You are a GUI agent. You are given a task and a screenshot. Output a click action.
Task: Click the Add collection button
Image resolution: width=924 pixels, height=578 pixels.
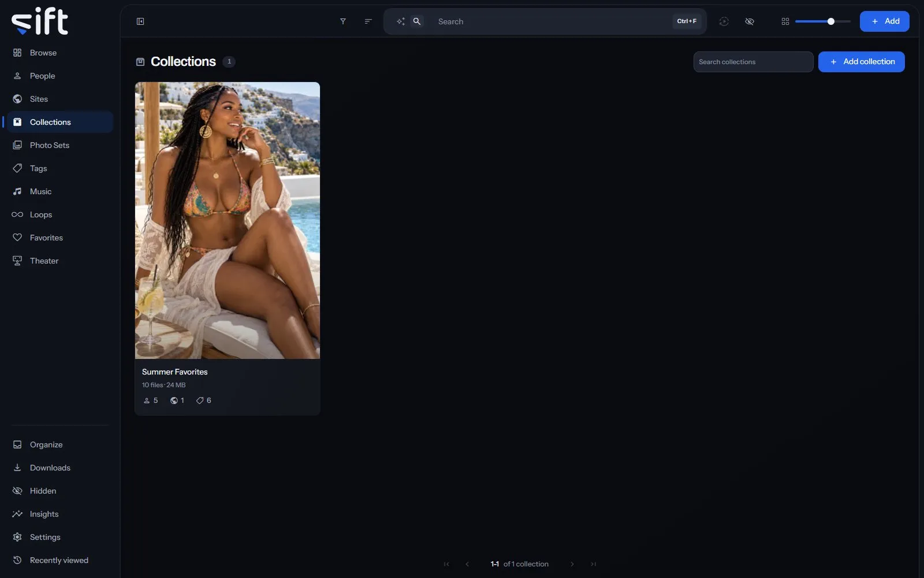[861, 62]
